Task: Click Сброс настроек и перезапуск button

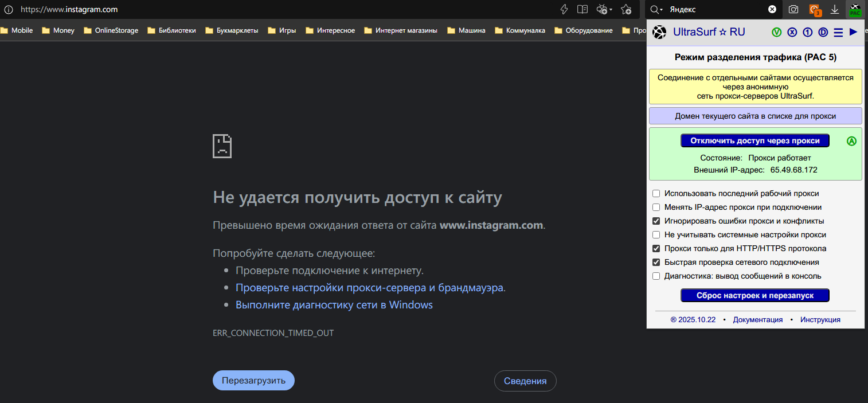Action: (x=755, y=295)
